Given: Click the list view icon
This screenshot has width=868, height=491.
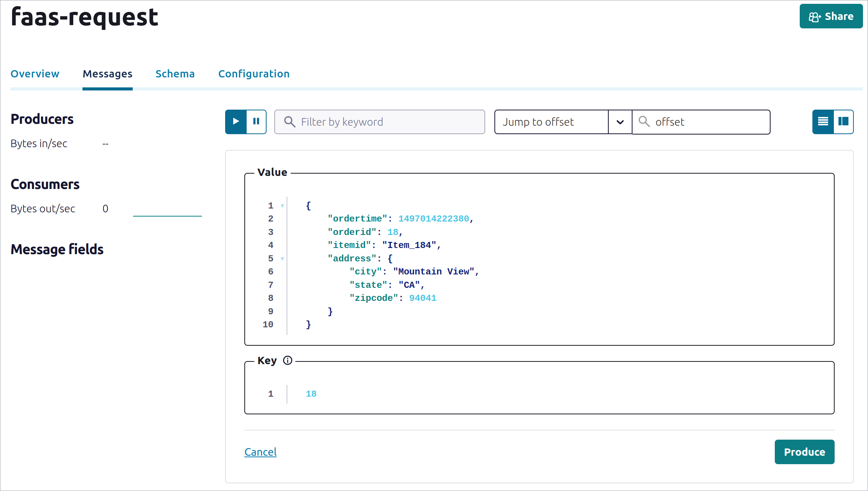Looking at the screenshot, I should pyautogui.click(x=823, y=122).
